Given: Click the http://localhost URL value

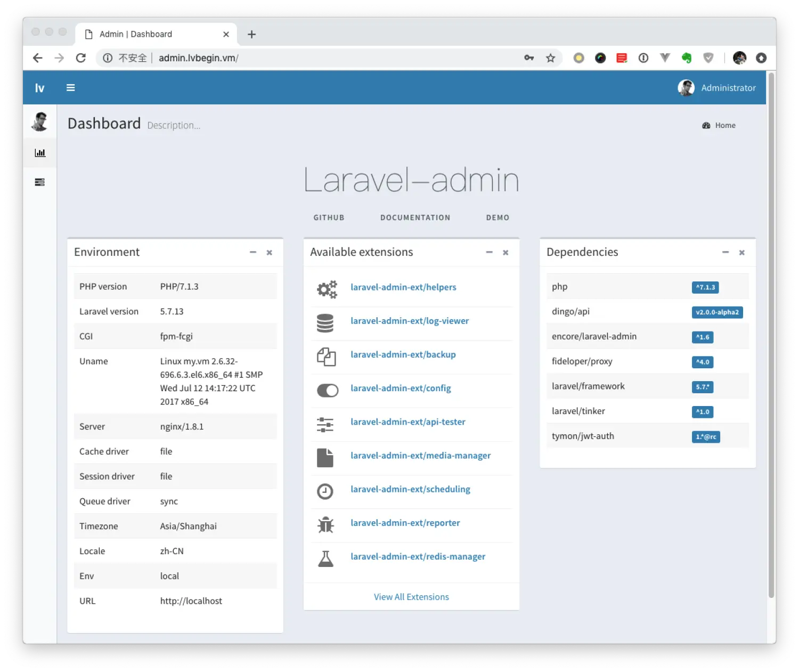Looking at the screenshot, I should (x=191, y=601).
